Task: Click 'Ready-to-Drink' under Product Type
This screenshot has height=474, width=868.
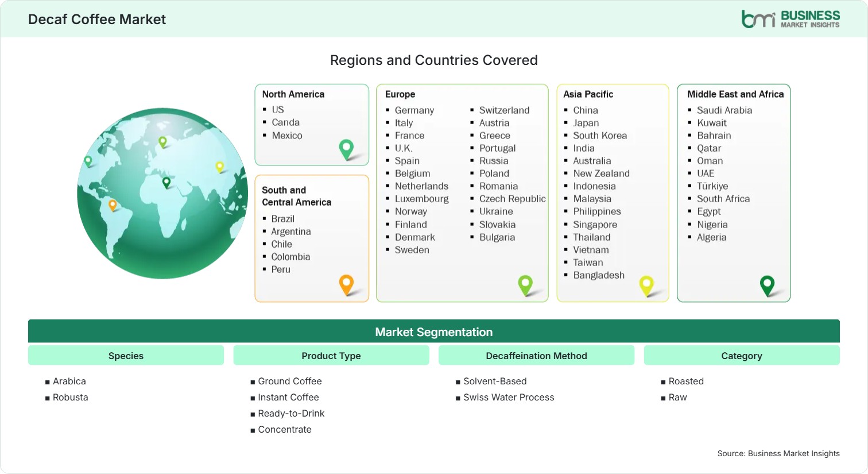Action: pos(291,414)
